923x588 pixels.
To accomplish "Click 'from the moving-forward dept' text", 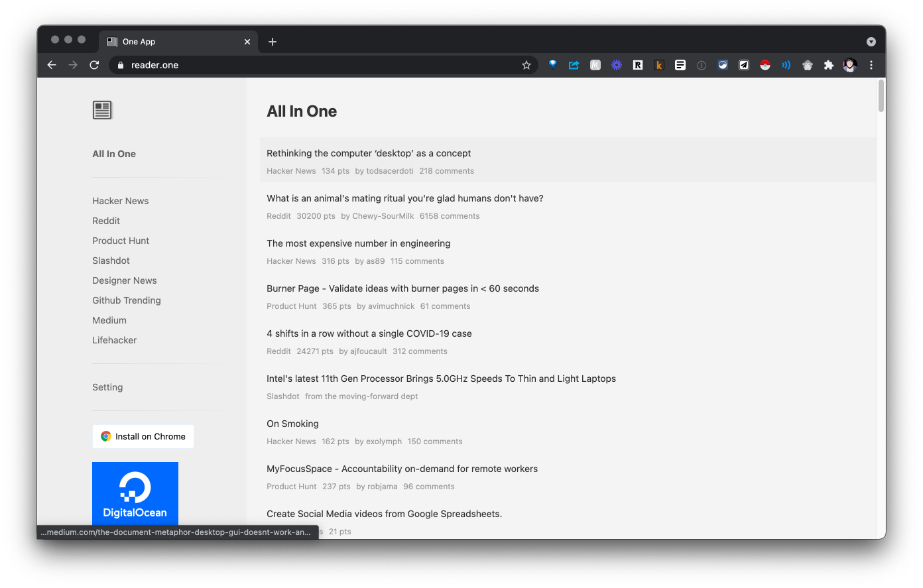I will [361, 396].
